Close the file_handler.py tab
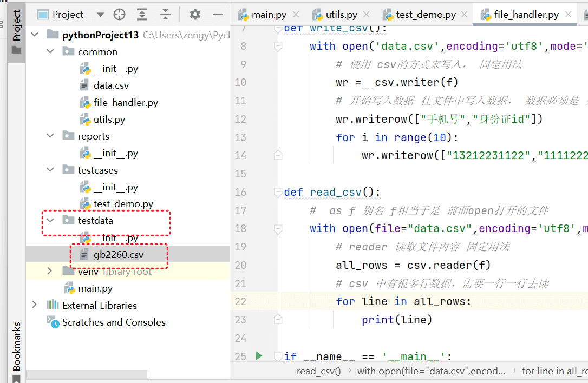 click(x=568, y=15)
